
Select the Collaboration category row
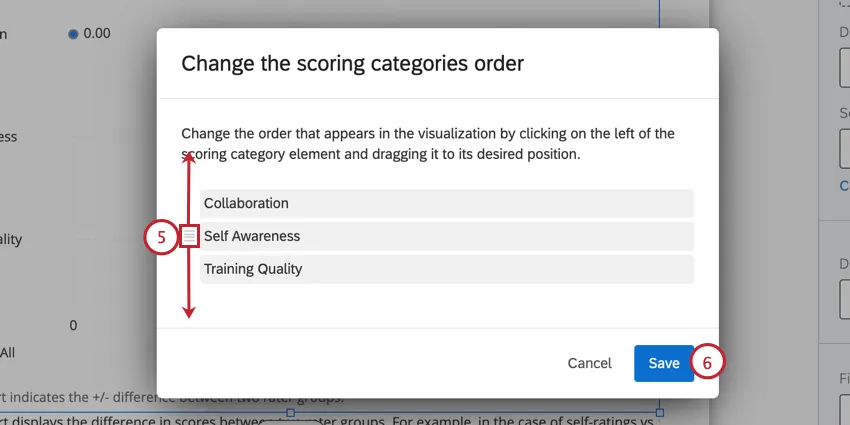tap(446, 203)
